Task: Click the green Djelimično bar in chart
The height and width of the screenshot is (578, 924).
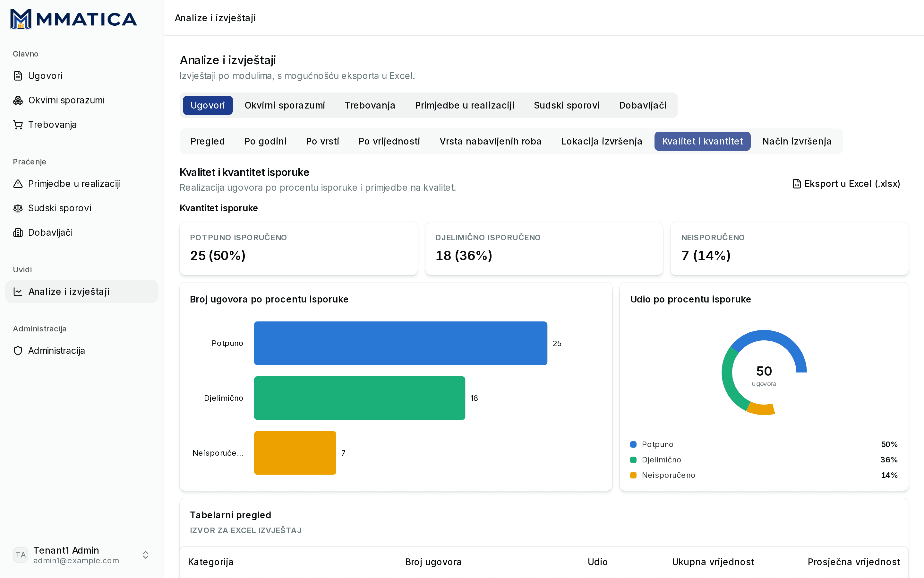Action: pyautogui.click(x=360, y=398)
